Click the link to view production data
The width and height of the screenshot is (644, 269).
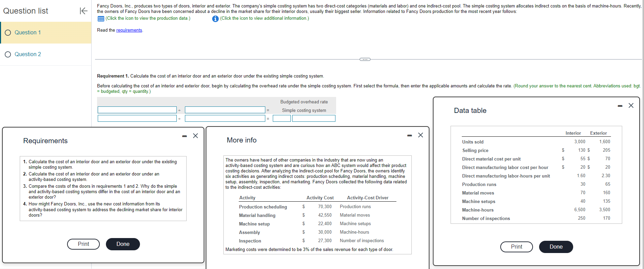pyautogui.click(x=148, y=18)
